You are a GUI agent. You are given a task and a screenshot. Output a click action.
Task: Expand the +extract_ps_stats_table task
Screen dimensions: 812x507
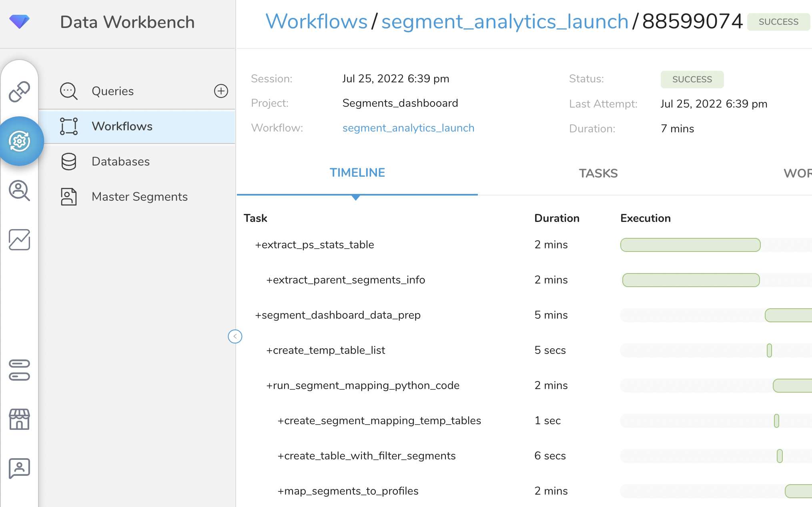point(315,245)
